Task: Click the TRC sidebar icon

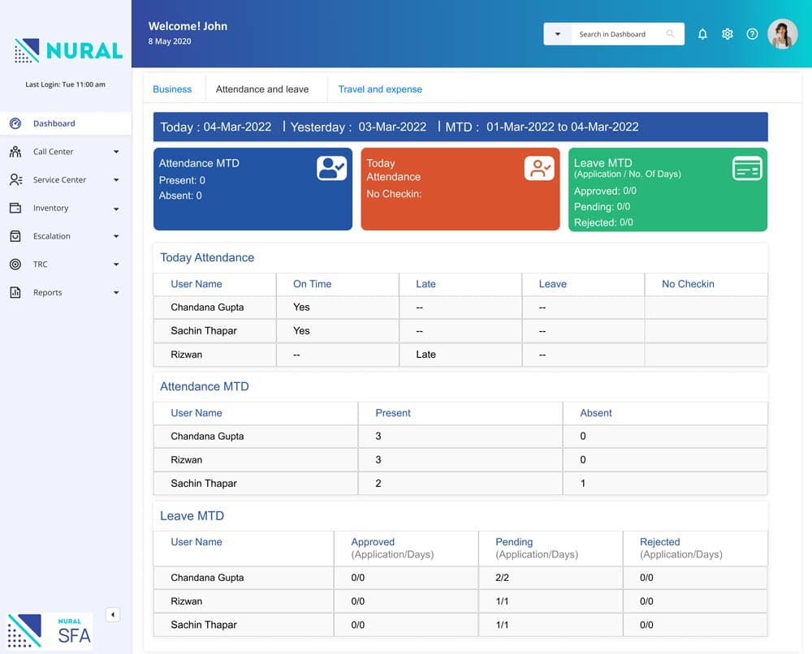Action: click(x=17, y=264)
